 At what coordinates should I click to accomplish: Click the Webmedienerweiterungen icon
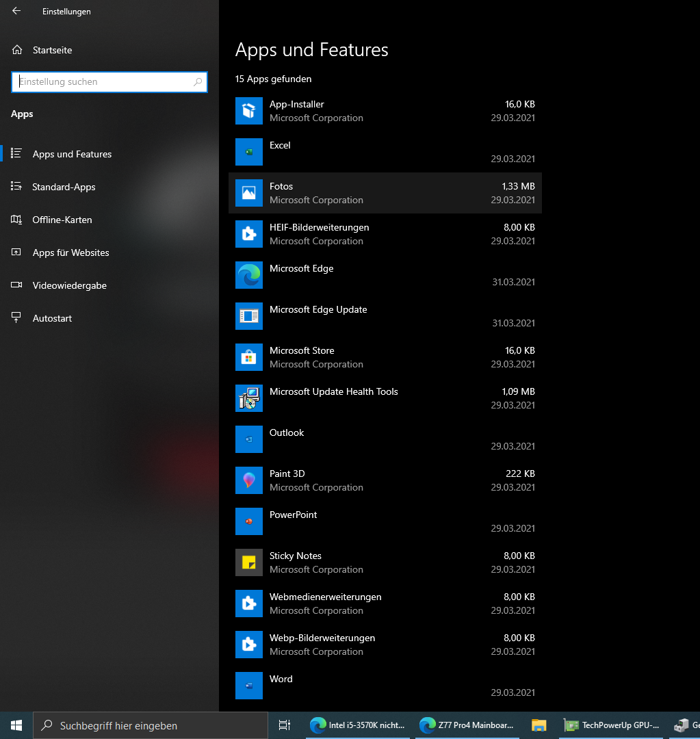(x=249, y=604)
